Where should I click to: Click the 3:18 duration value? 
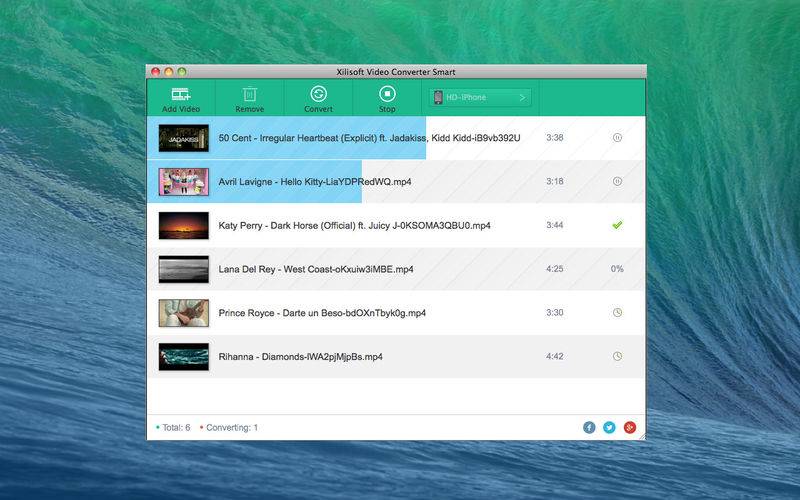pos(555,181)
